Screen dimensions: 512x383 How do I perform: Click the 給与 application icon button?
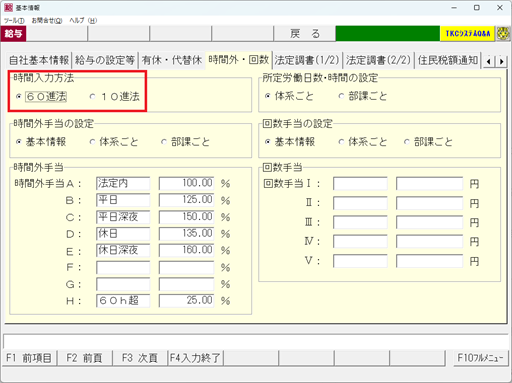click(14, 34)
